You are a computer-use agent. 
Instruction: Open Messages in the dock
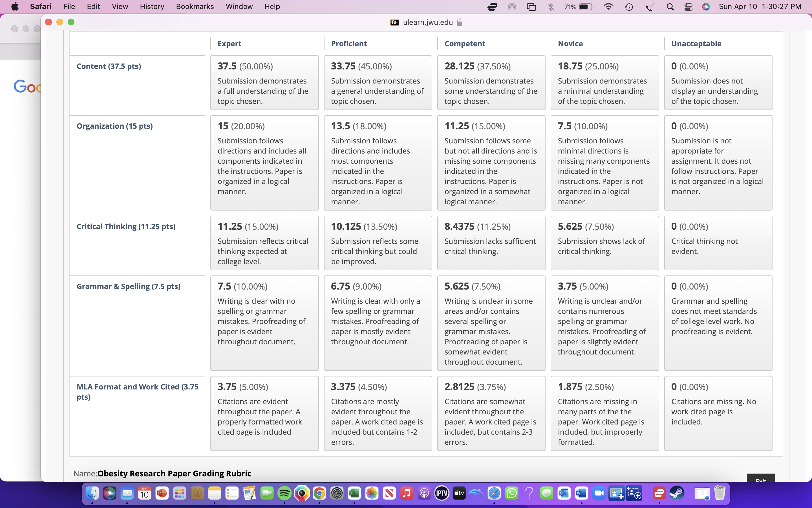pyautogui.click(x=547, y=493)
